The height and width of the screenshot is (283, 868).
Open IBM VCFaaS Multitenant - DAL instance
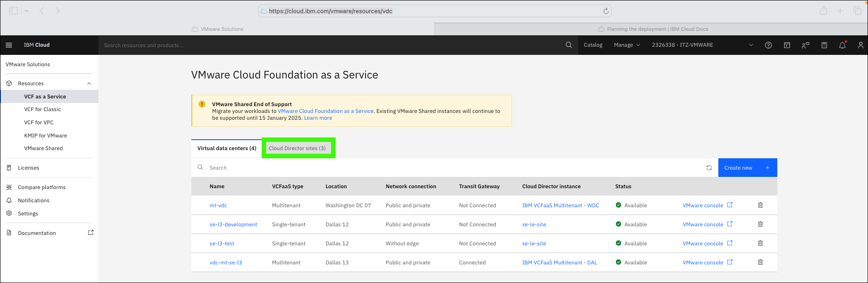[x=560, y=263]
